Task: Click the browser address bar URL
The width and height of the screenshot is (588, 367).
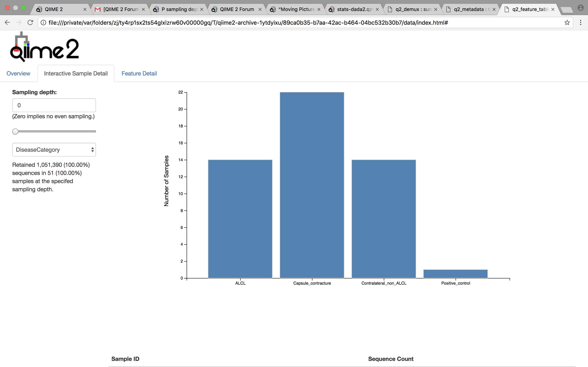Action: [248, 23]
